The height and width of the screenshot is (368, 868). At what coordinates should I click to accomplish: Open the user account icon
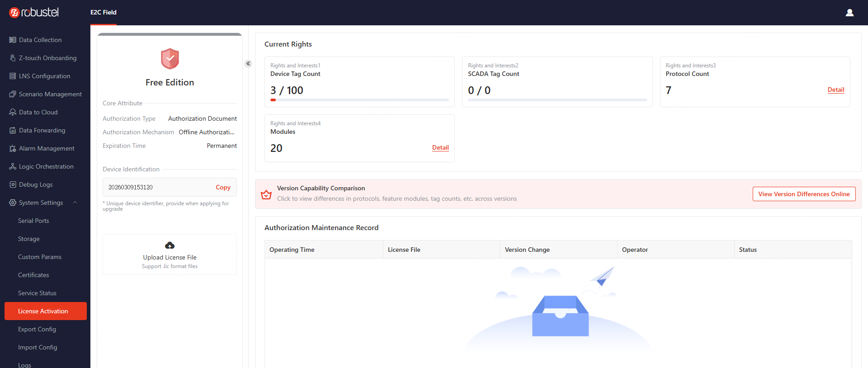(x=849, y=13)
